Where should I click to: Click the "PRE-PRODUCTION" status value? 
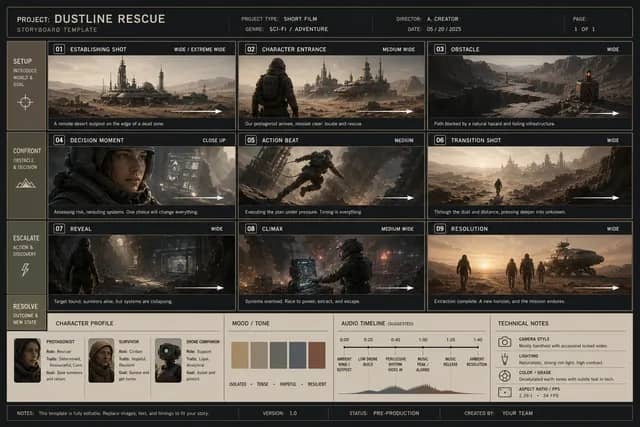point(396,413)
